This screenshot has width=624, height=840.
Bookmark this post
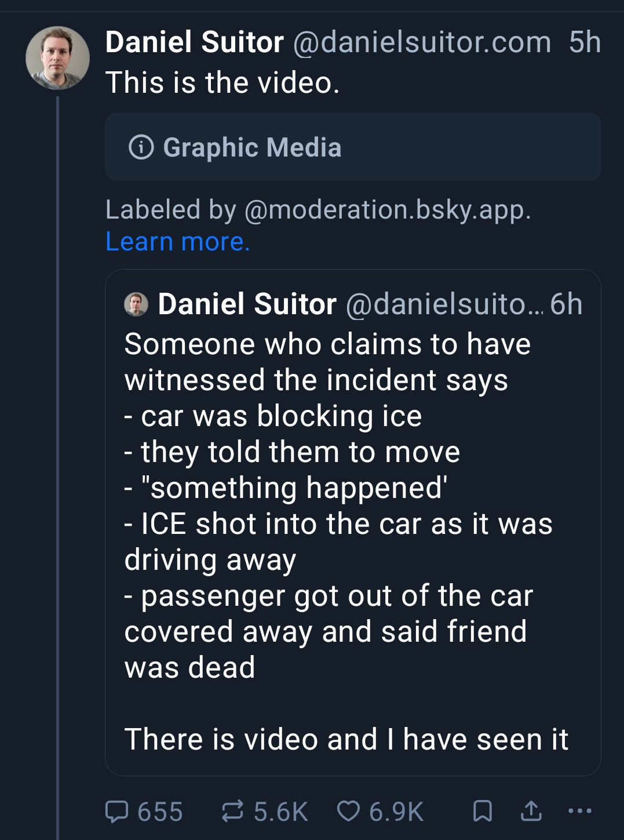pos(483,811)
